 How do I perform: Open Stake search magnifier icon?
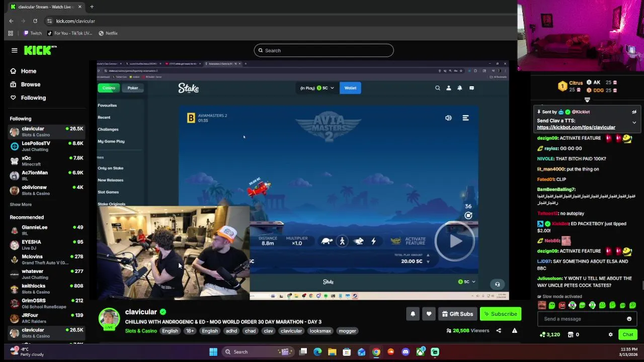pyautogui.click(x=438, y=88)
